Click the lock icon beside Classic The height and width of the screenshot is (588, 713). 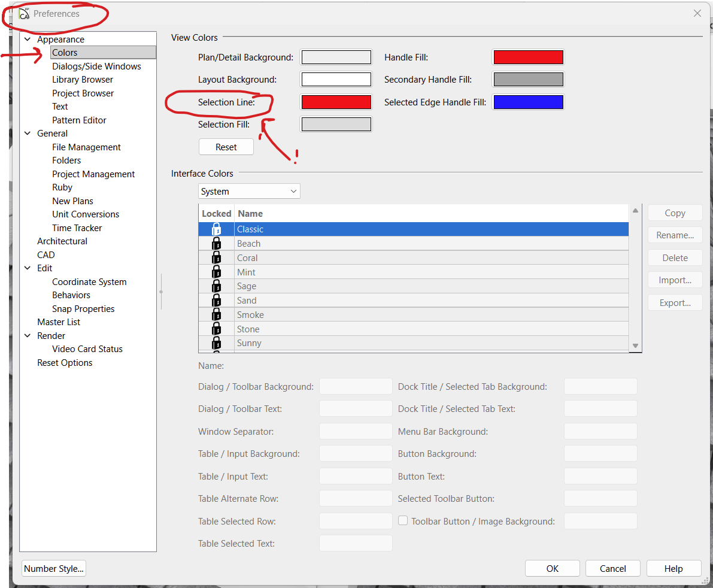tap(216, 229)
